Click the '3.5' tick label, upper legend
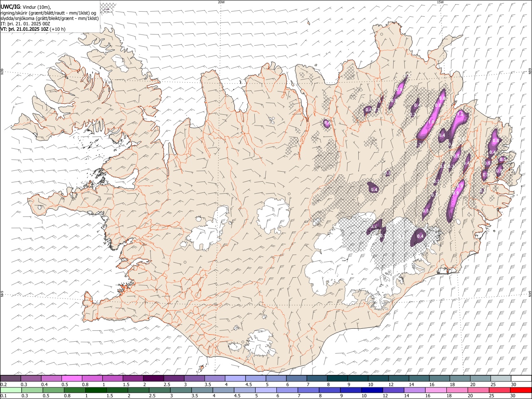532x399 pixels. coord(208,384)
